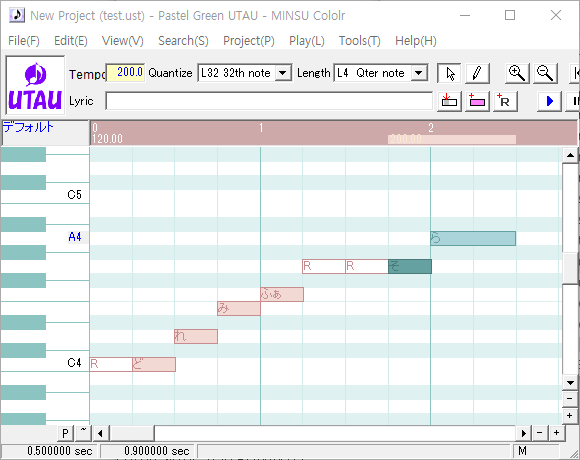
Task: Click the M indicator in status bar
Action: coord(522,451)
